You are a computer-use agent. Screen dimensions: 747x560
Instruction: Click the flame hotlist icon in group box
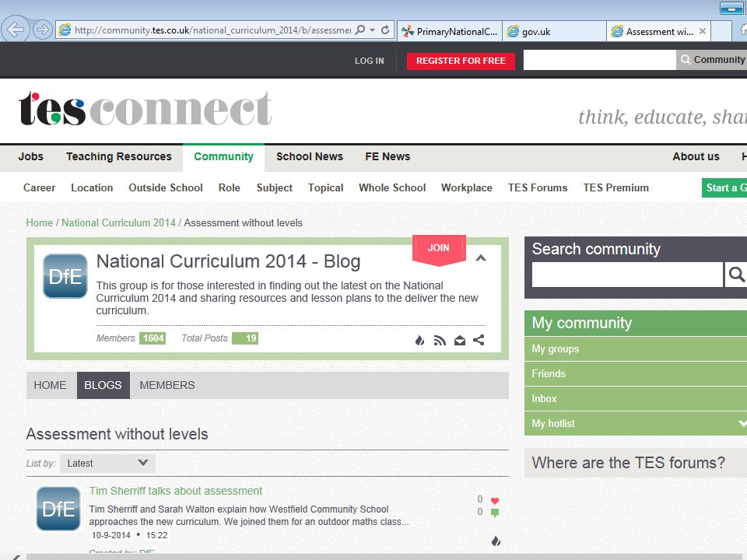tap(419, 340)
